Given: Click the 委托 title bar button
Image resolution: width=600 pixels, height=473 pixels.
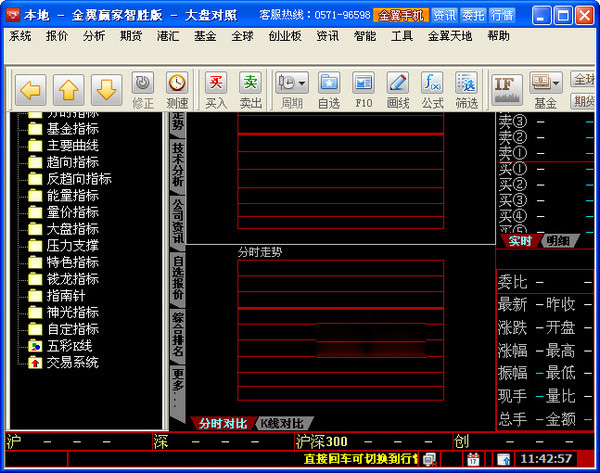Looking at the screenshot, I should point(473,16).
